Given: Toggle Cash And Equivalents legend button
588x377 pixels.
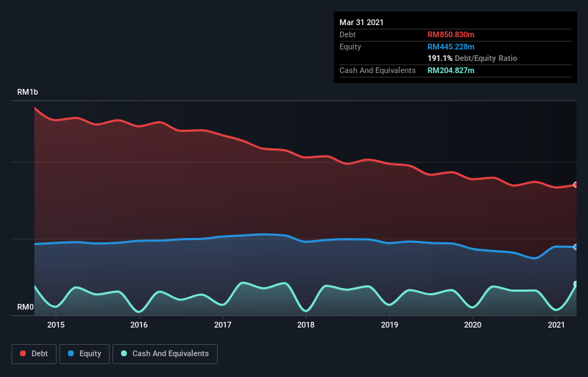Looking at the screenshot, I should click(x=165, y=354).
